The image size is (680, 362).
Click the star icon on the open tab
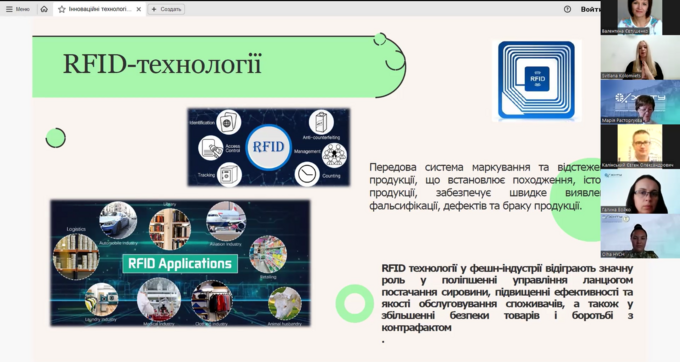(x=62, y=9)
